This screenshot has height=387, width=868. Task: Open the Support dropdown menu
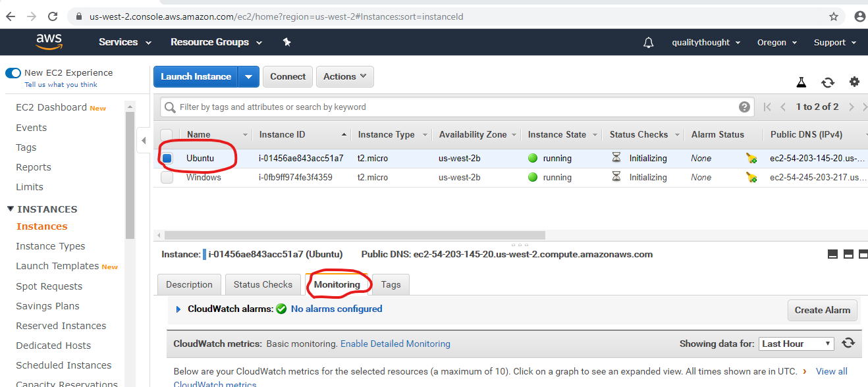click(835, 42)
